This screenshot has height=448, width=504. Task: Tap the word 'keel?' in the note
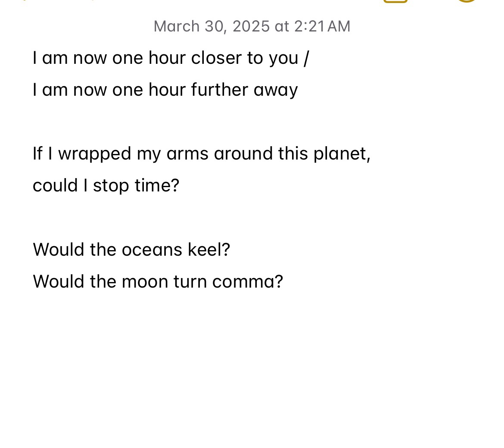(209, 250)
